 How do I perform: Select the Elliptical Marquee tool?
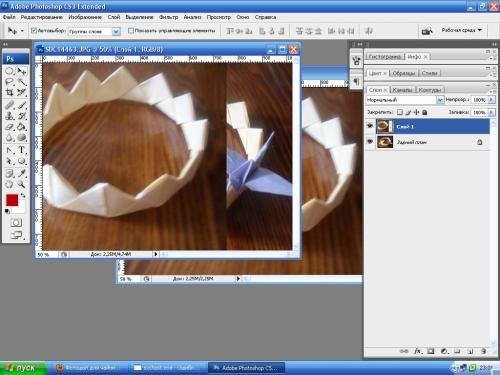click(x=9, y=71)
